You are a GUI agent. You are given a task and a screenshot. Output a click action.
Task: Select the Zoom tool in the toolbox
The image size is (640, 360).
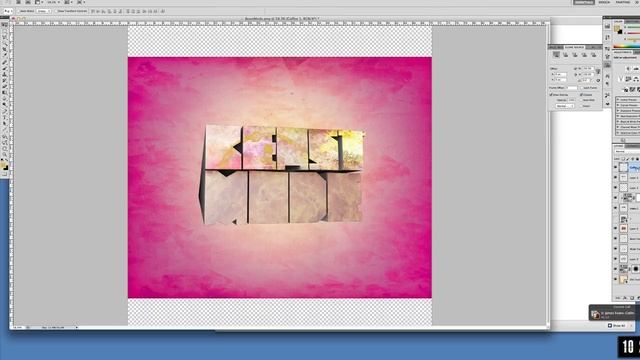4,154
